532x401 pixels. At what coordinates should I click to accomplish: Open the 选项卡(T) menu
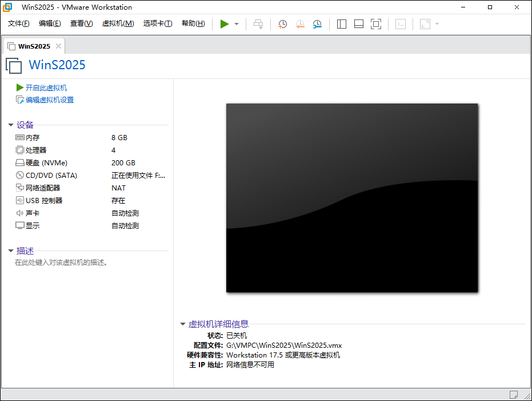pos(157,23)
